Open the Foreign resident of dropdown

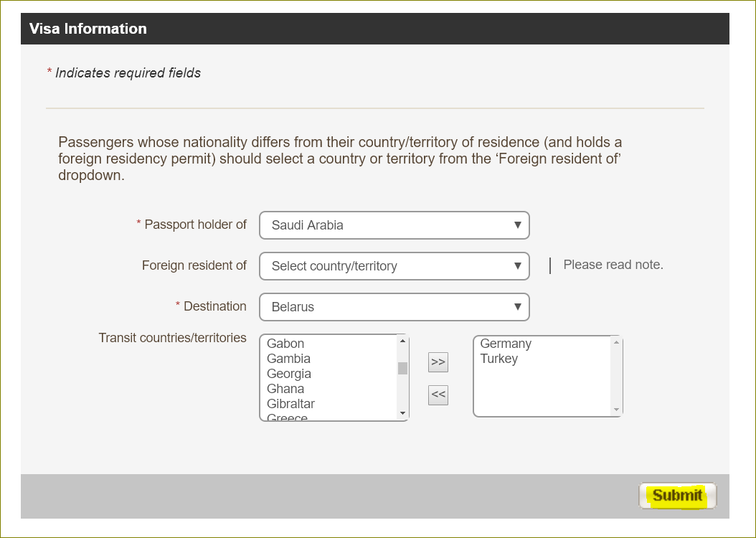point(394,266)
